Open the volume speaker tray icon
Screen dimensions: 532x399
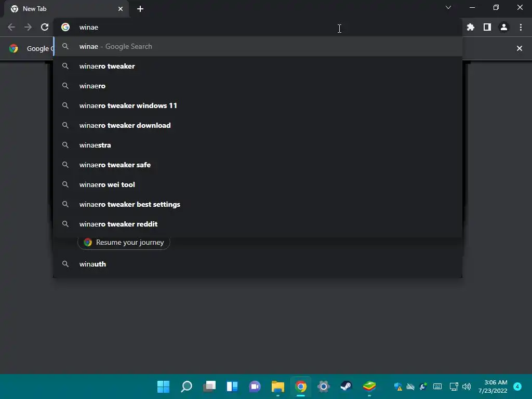(467, 387)
